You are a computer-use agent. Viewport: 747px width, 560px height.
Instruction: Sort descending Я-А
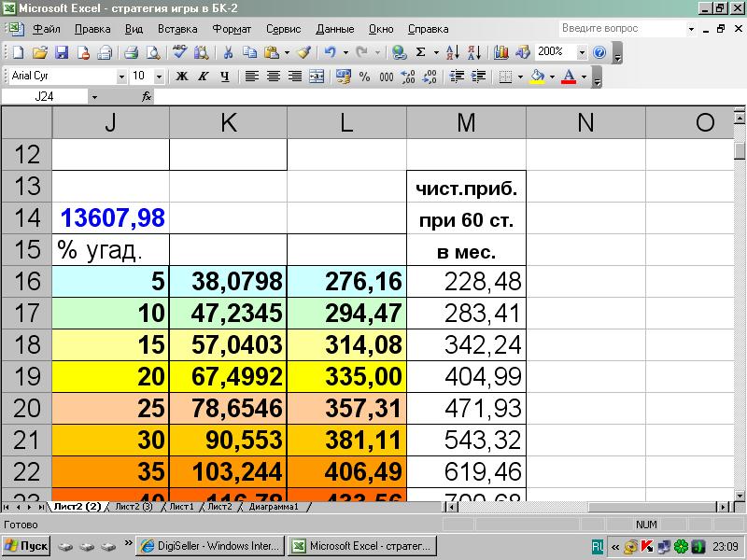(x=474, y=52)
